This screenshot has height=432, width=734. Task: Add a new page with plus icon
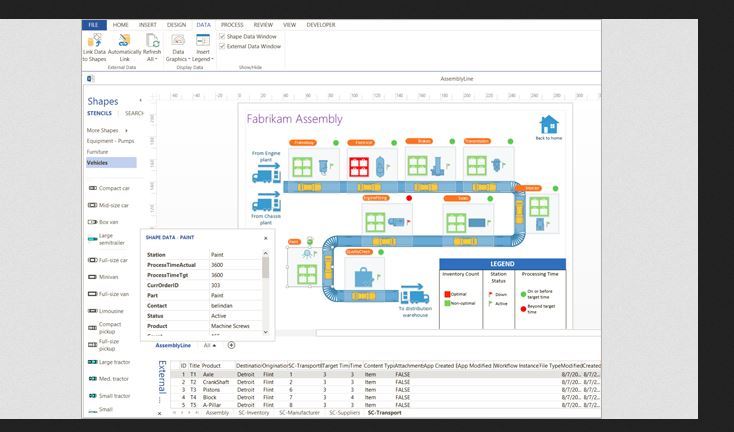232,345
